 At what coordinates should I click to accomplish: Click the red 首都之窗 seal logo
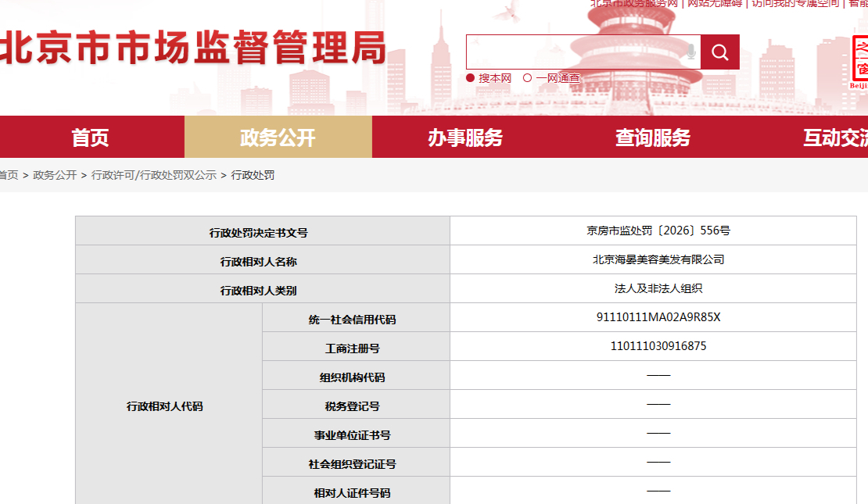tap(859, 62)
